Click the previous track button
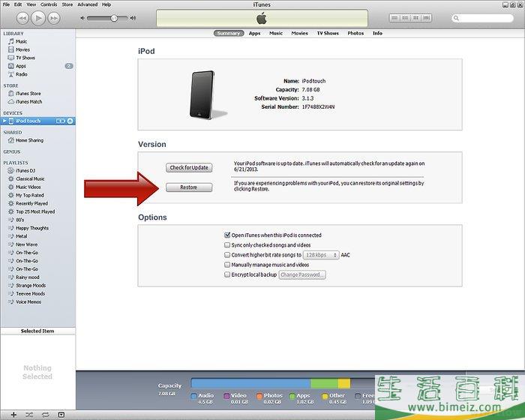The image size is (525, 420). coord(22,18)
